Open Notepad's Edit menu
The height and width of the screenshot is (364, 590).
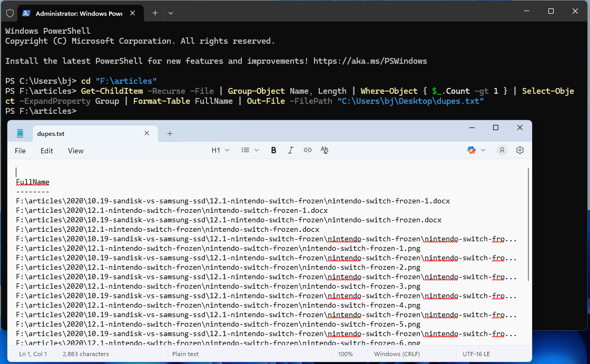coord(46,150)
